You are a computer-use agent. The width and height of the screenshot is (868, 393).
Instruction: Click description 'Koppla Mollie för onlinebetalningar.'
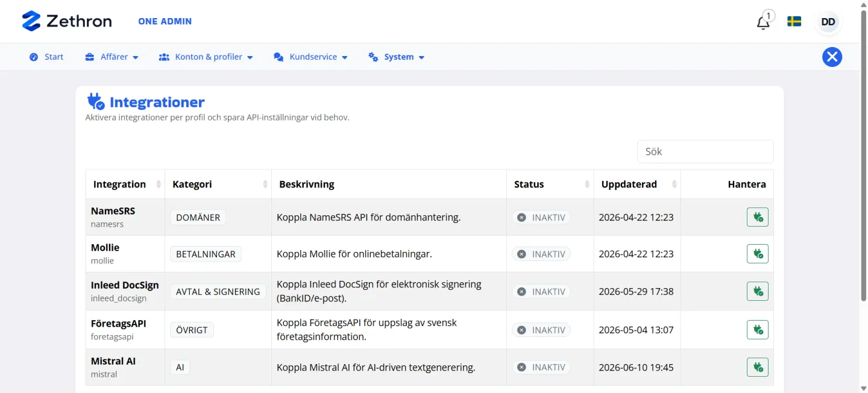[354, 254]
